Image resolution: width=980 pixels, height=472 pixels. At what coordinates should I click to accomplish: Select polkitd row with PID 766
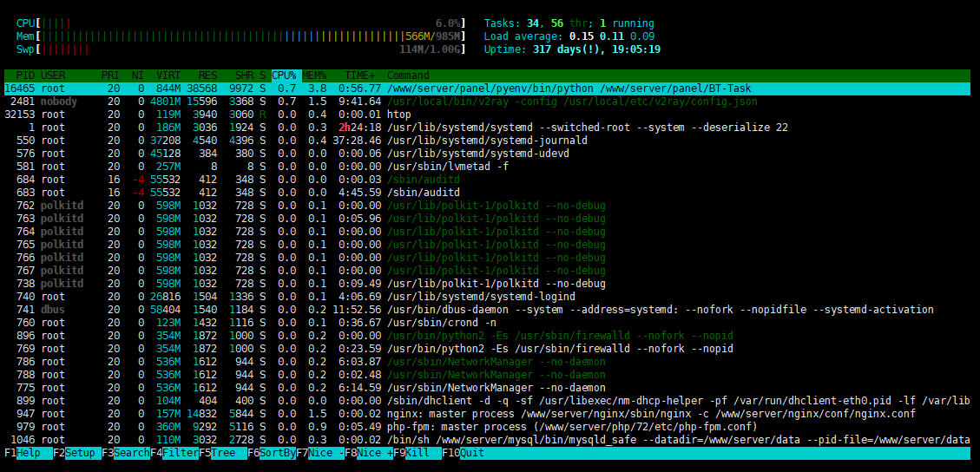coord(488,257)
